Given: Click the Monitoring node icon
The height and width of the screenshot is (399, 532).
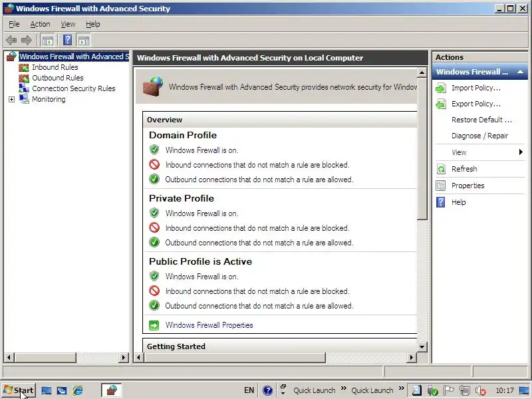Looking at the screenshot, I should coord(24,99).
